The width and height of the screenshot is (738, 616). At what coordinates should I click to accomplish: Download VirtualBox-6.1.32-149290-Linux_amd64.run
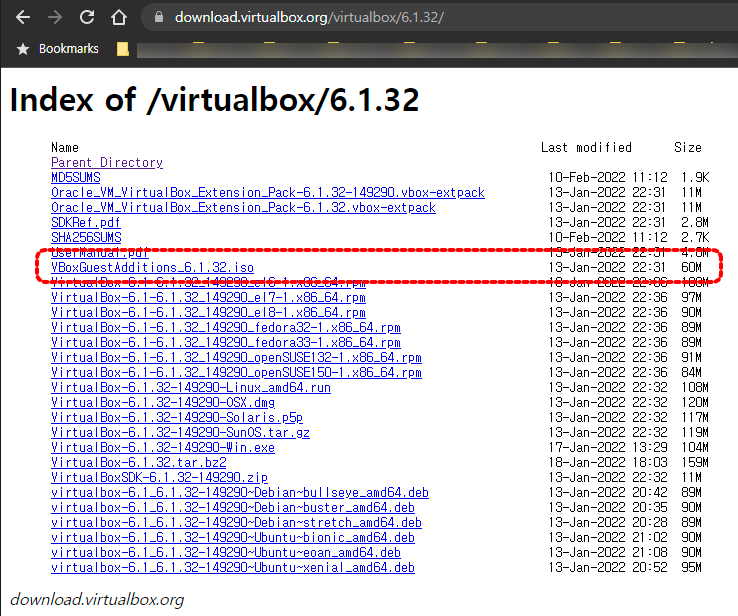click(x=191, y=388)
